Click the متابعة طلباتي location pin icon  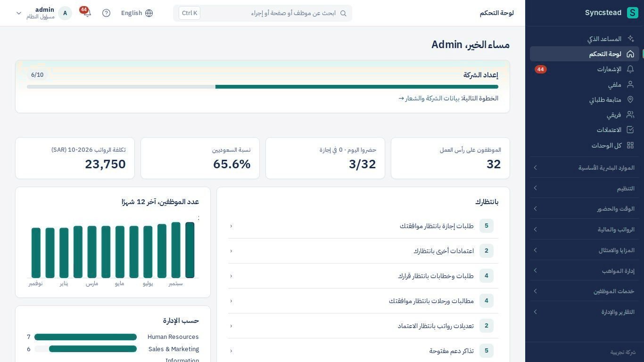[x=630, y=100]
